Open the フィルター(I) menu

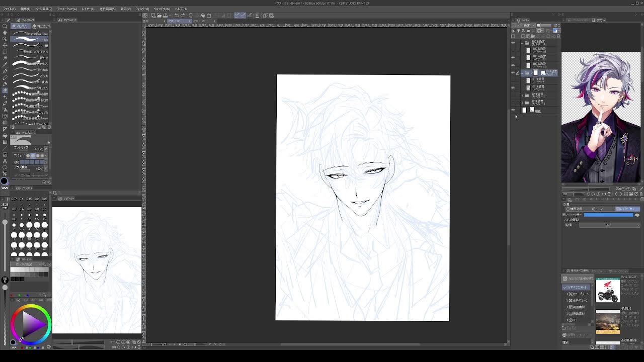click(142, 9)
